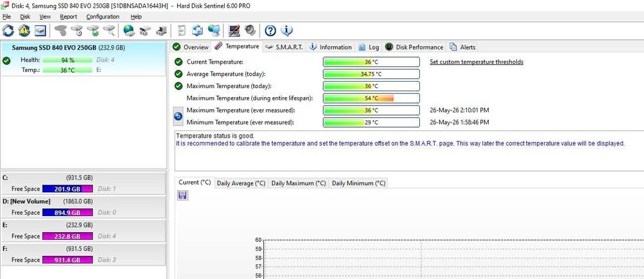Image resolution: width=644 pixels, height=279 pixels.
Task: Click the disk with clock toolbar icon
Action: pos(77,30)
